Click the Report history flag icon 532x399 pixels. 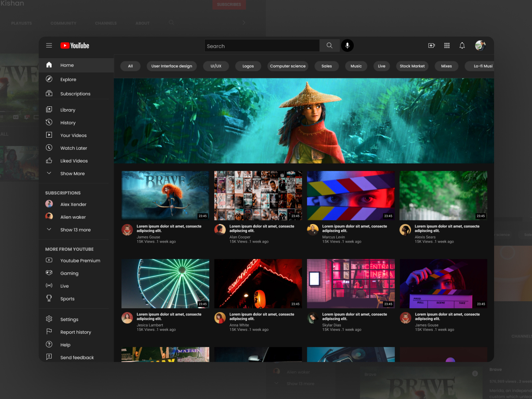tap(49, 332)
